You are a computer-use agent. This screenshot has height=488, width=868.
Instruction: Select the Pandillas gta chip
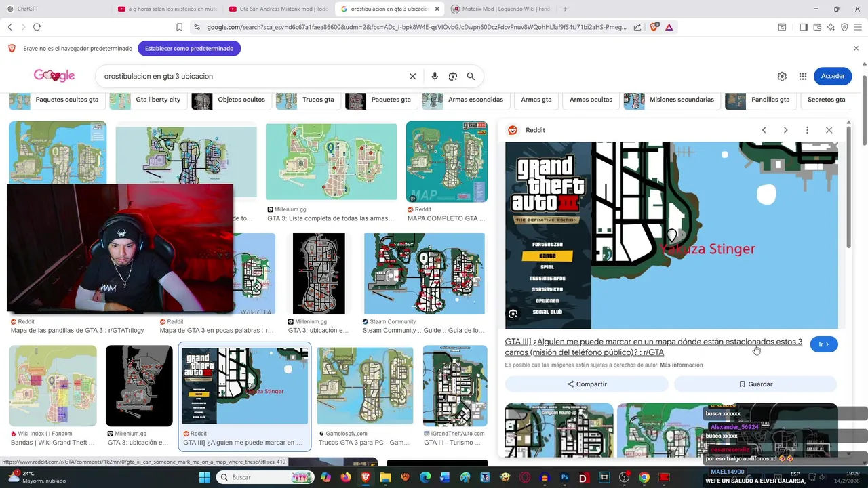[760, 100]
